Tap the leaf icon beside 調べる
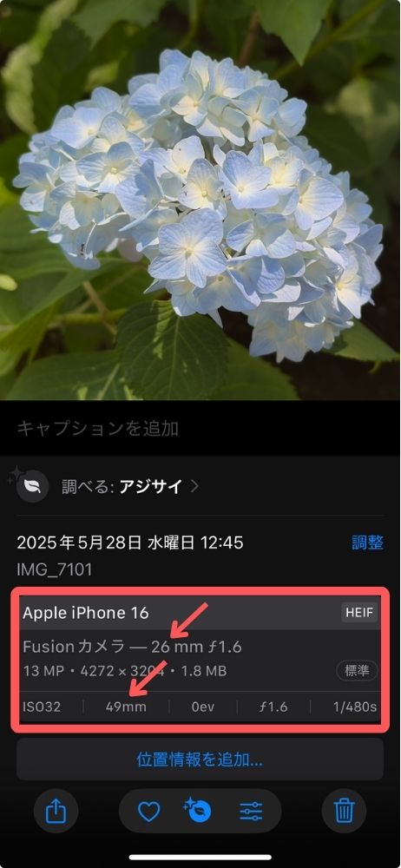The width and height of the screenshot is (401, 868). [33, 486]
